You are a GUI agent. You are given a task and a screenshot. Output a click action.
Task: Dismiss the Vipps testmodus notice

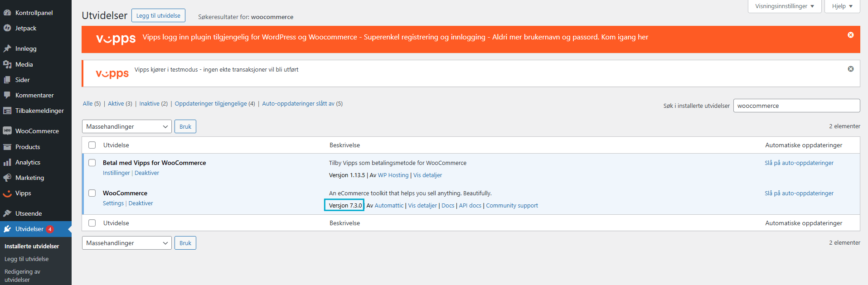851,69
